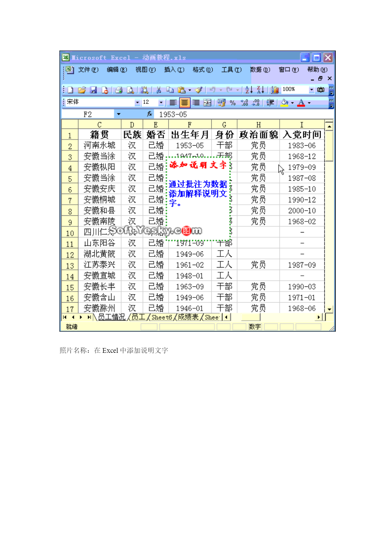
Task: Open the 格式(O) menu
Action: point(203,69)
